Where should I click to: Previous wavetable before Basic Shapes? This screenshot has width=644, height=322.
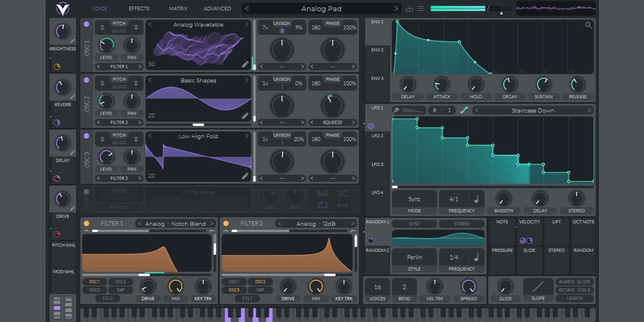pyautogui.click(x=150, y=80)
